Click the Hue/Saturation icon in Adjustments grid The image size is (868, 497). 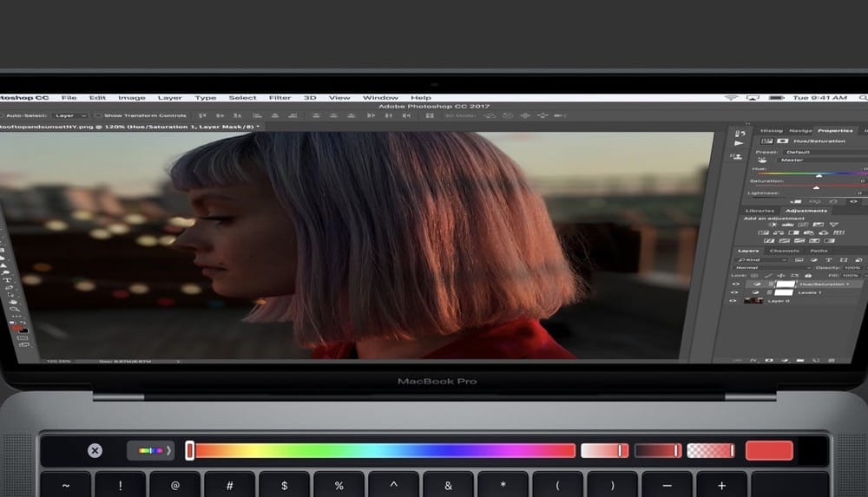(x=763, y=232)
